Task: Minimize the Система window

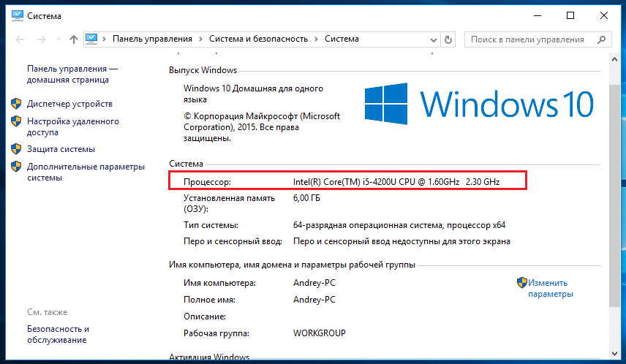Action: coord(538,15)
